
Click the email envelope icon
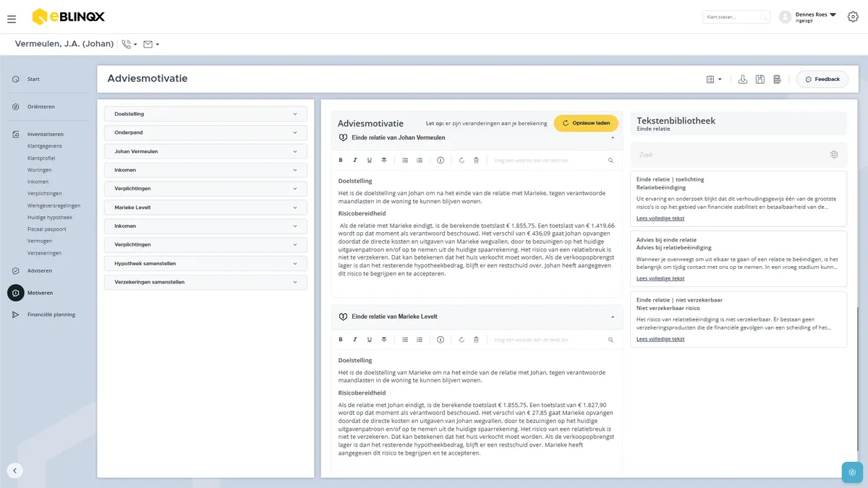click(x=148, y=44)
